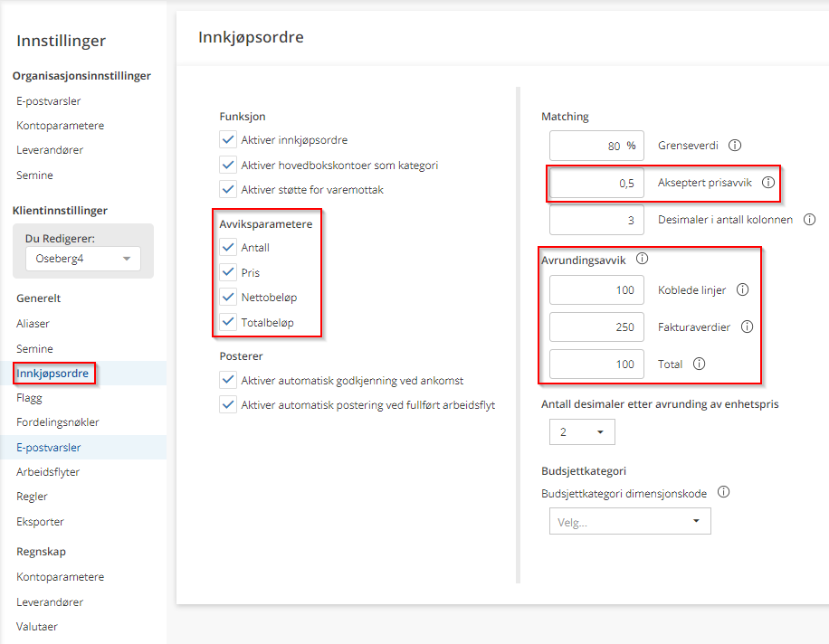Select Fordelingsnøkler in the sidebar
This screenshot has height=644, width=829.
point(58,422)
